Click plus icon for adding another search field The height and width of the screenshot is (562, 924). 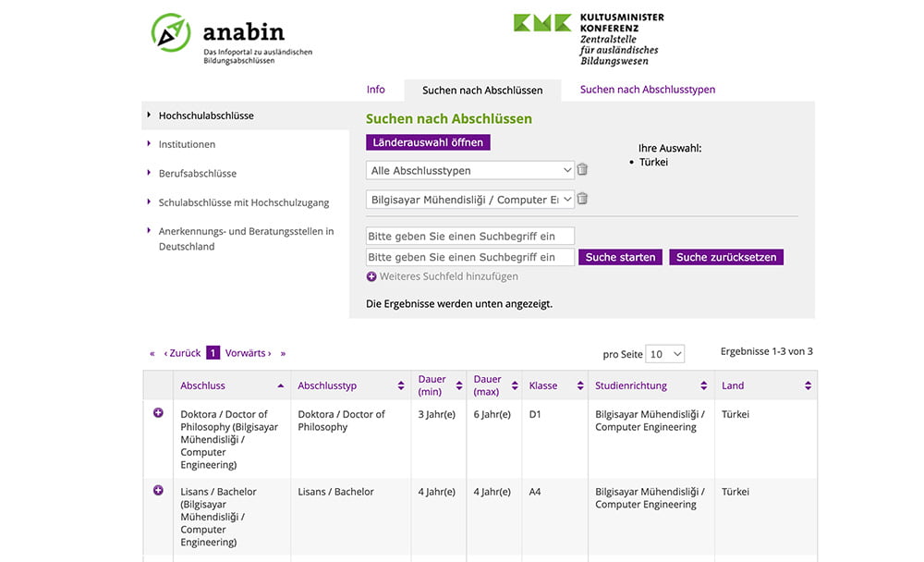tap(371, 276)
